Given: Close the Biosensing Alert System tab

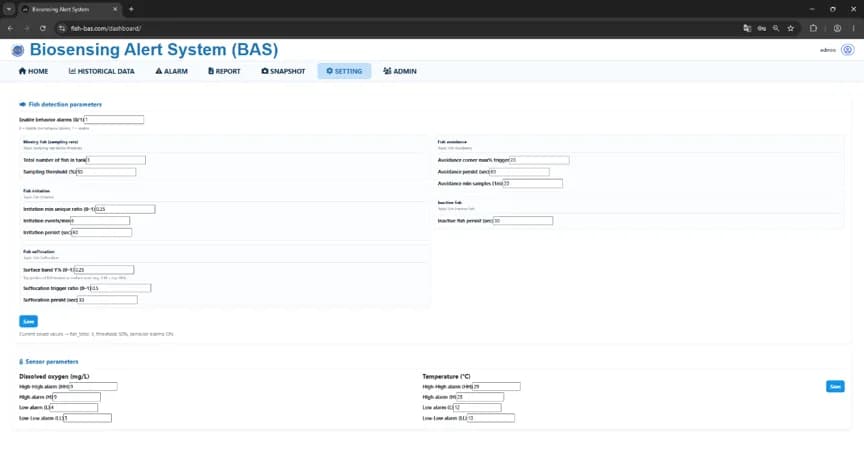Looking at the screenshot, I should (x=115, y=9).
